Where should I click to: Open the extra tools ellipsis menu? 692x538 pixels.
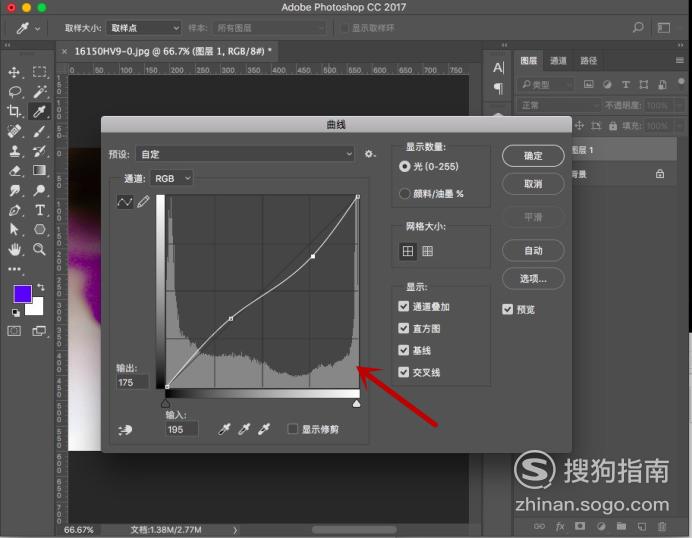(14, 269)
